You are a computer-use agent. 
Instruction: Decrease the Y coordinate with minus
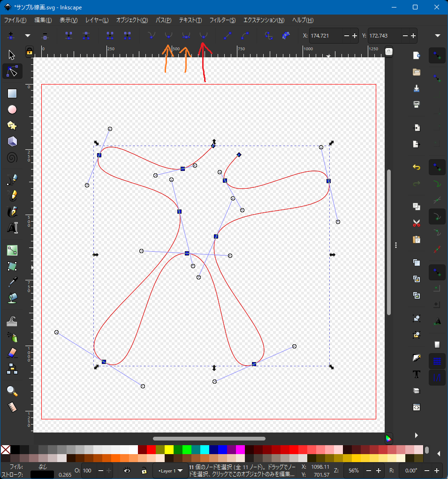[405, 36]
